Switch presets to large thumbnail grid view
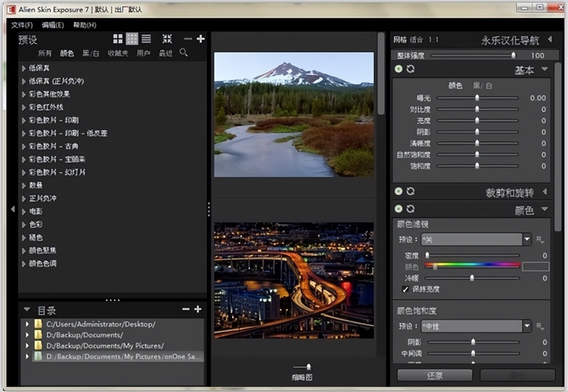This screenshot has height=392, width=568. pyautogui.click(x=118, y=39)
